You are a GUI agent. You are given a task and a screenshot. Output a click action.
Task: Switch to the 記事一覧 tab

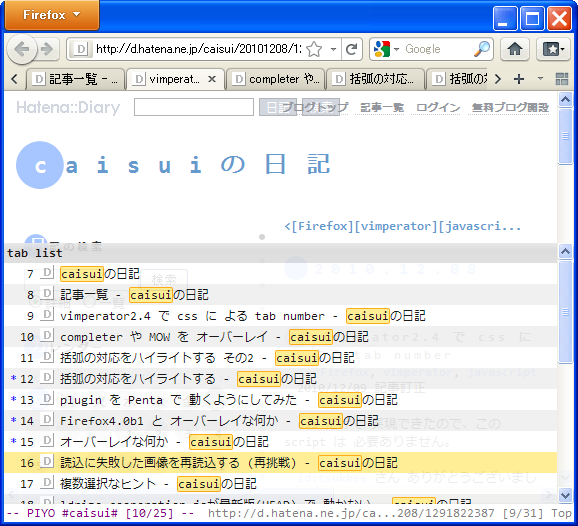75,79
